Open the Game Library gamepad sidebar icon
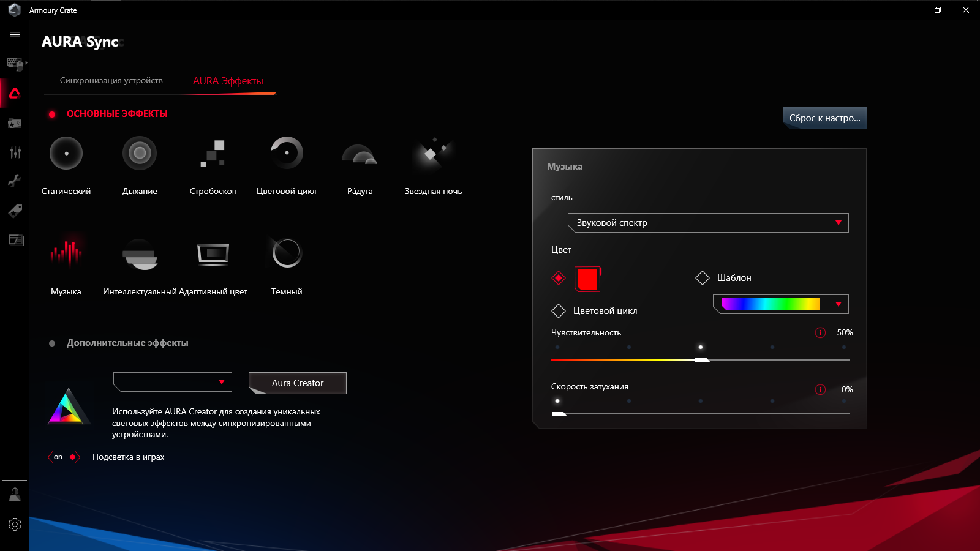The height and width of the screenshot is (551, 980). 15,123
